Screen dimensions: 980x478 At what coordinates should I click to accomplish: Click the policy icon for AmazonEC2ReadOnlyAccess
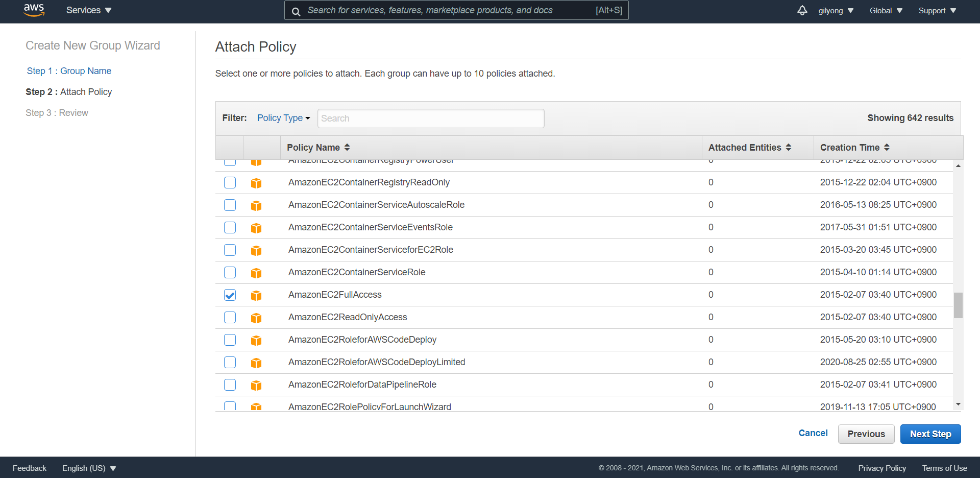[256, 318]
